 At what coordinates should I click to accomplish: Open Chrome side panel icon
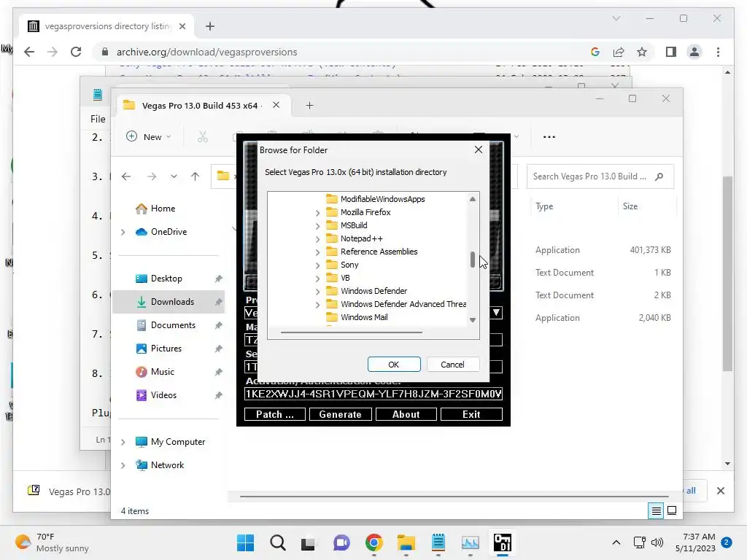pos(671,52)
